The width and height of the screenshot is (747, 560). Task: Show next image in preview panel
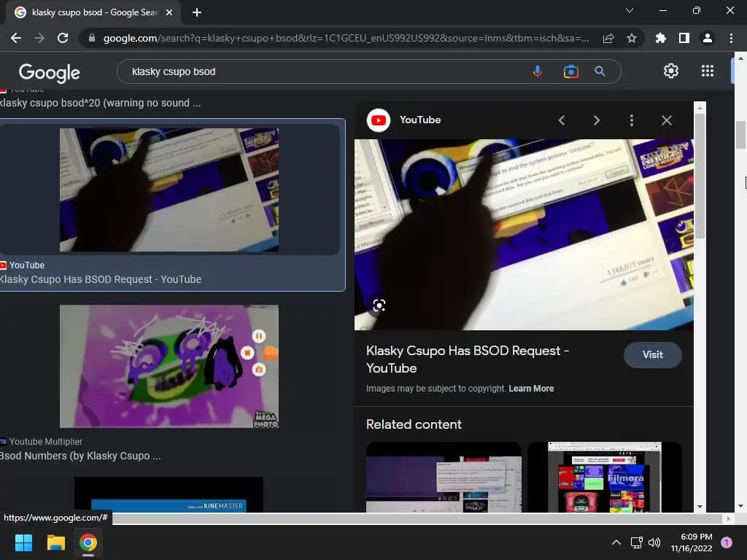point(597,120)
